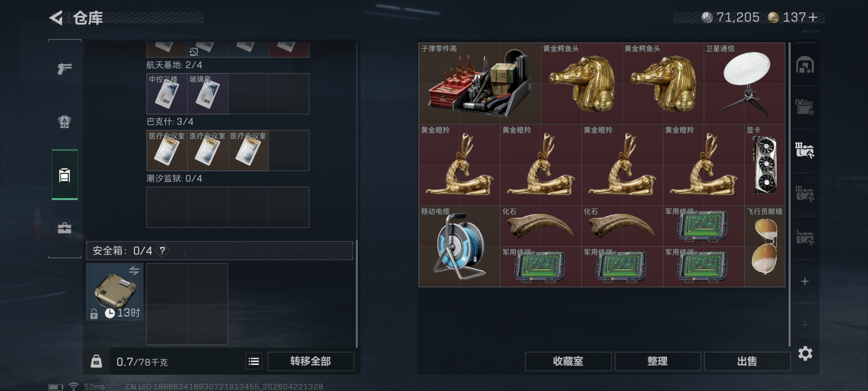
Task: Click 转移全部 button
Action: [311, 361]
